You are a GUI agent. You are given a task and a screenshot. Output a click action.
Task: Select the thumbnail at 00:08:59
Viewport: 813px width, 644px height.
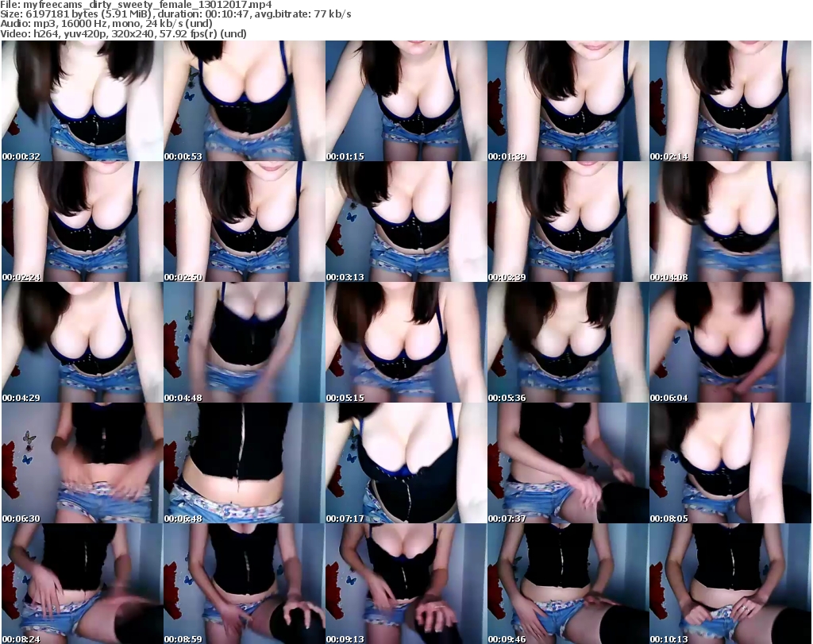245,584
